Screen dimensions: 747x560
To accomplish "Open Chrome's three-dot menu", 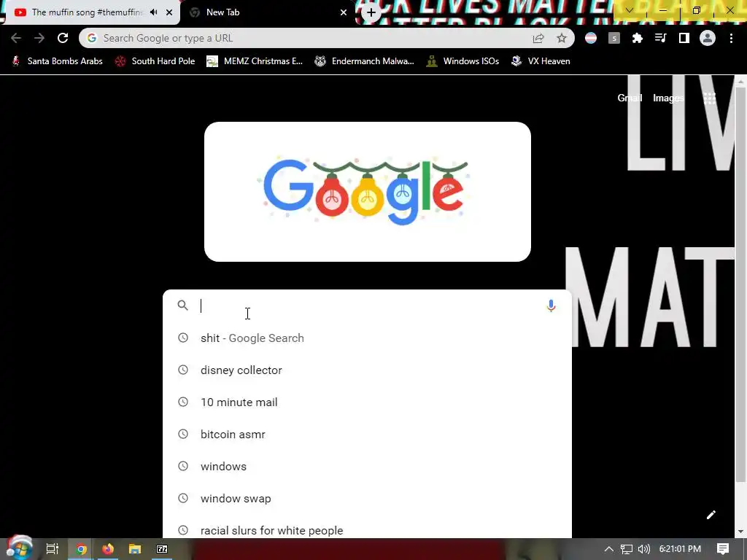I will click(x=731, y=38).
